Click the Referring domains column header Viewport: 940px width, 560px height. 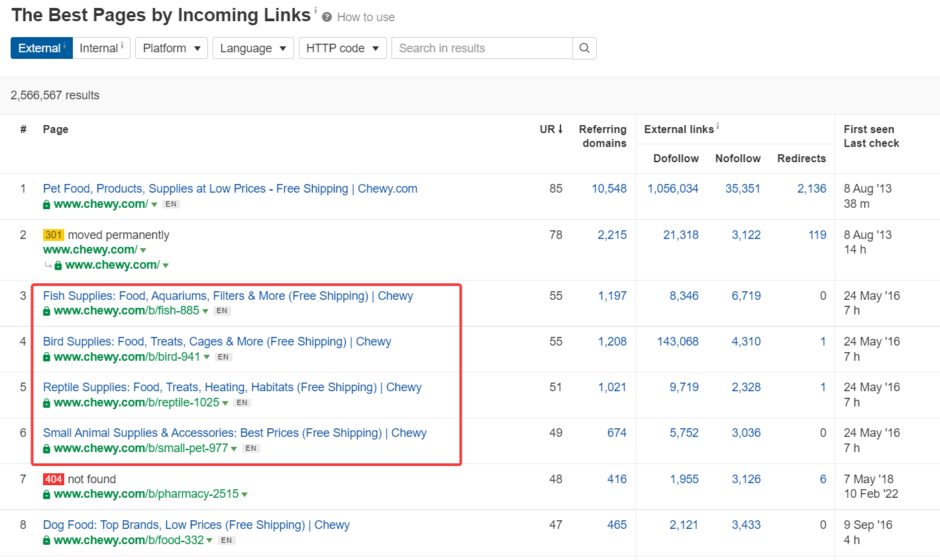[x=603, y=136]
